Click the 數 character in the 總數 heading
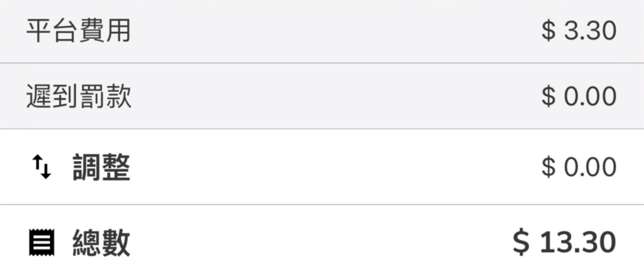This screenshot has height=270, width=644. 116,242
